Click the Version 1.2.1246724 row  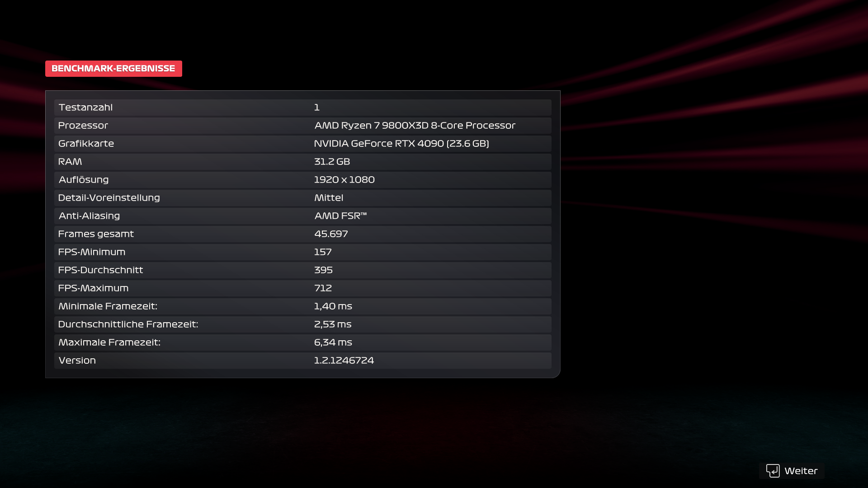302,361
